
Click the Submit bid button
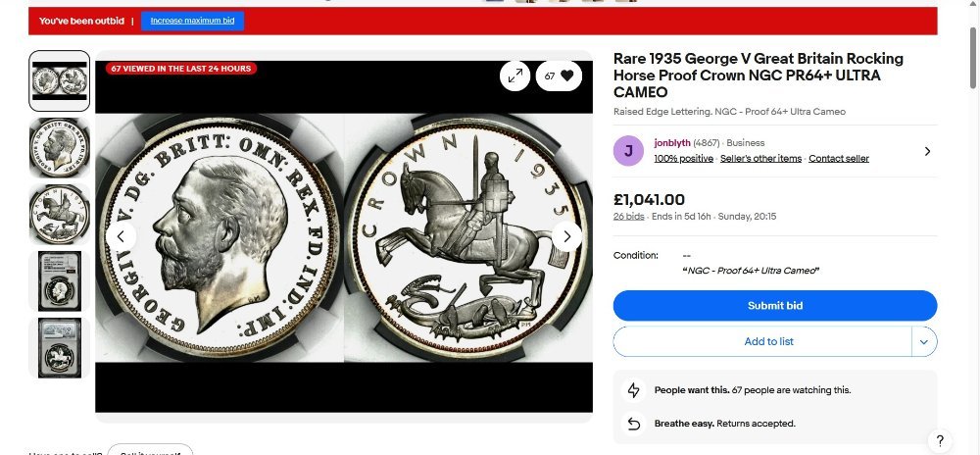(775, 306)
